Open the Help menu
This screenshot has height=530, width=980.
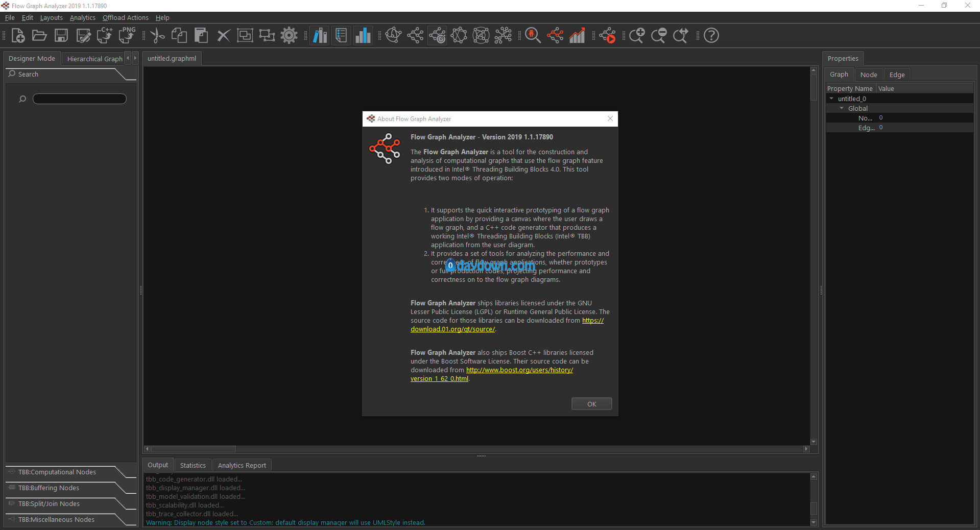click(162, 18)
